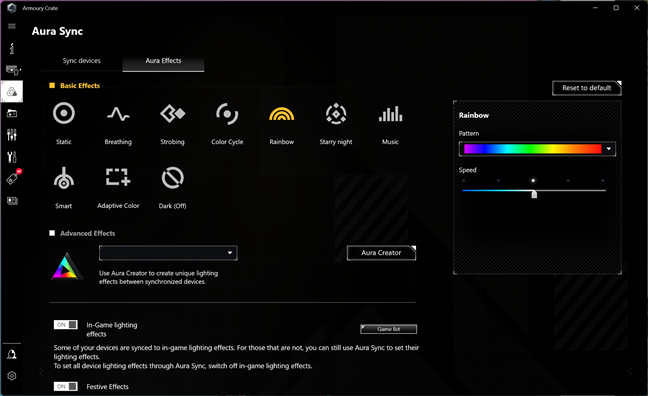Turn lighting off with Dark (Off)
This screenshot has height=396, width=648.
pos(173,178)
